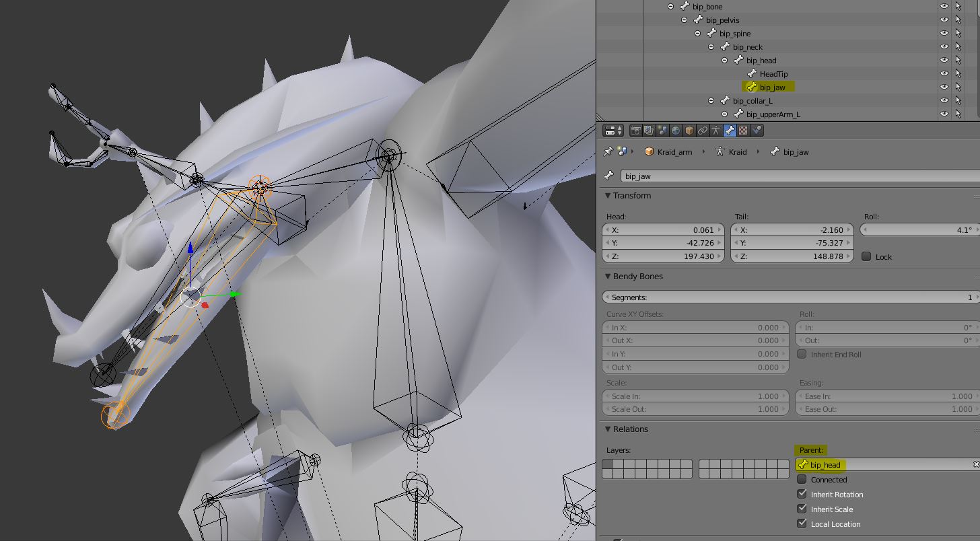Collapse the bip_spine tree node
This screenshot has height=541, width=980.
click(698, 34)
